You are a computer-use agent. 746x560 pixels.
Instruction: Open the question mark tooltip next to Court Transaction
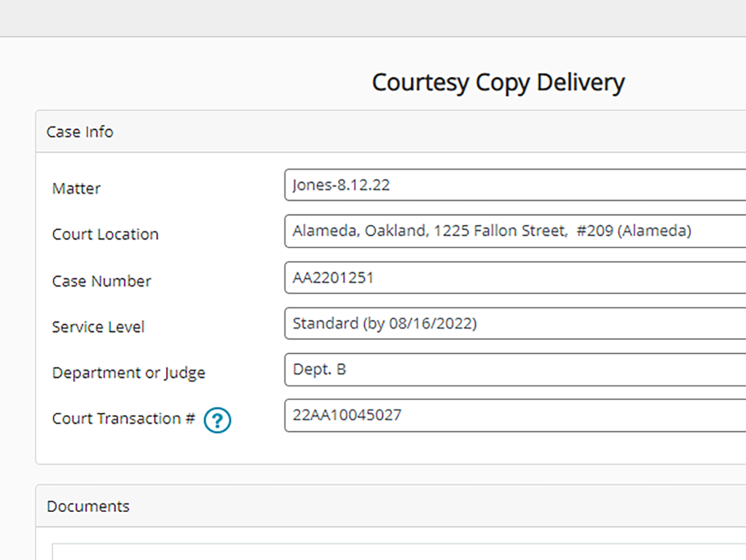217,420
